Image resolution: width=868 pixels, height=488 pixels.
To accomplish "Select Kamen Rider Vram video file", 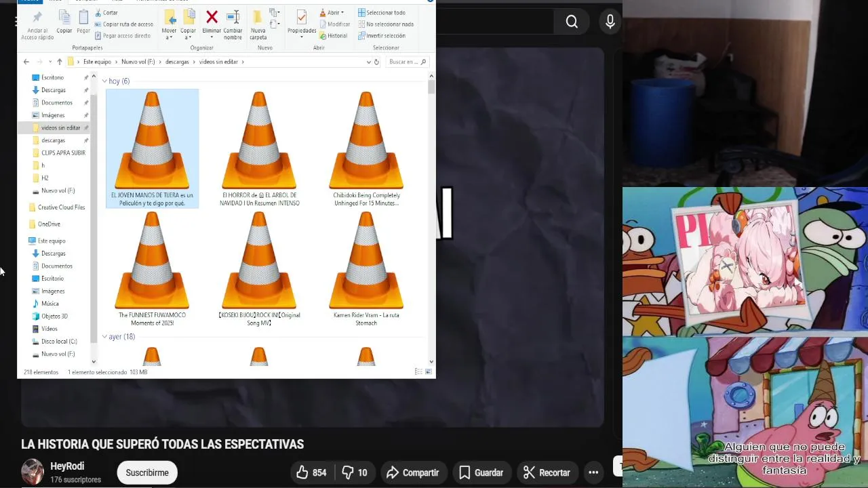I will tap(366, 269).
